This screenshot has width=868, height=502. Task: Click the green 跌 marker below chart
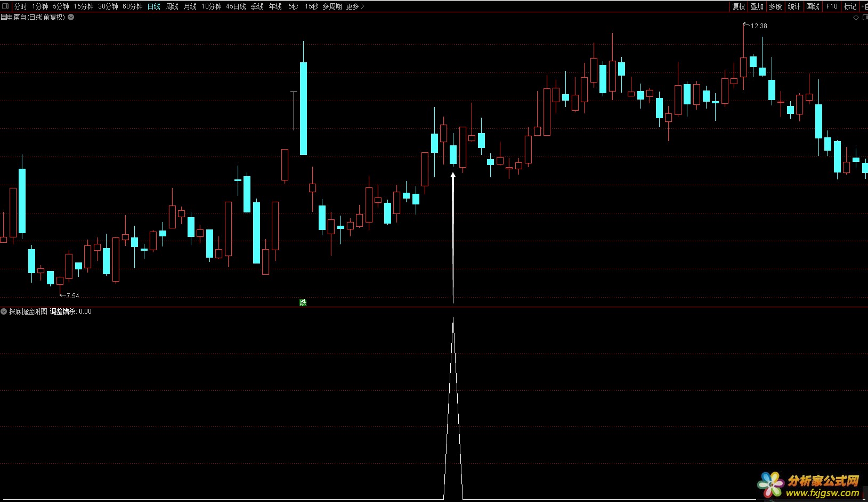303,302
